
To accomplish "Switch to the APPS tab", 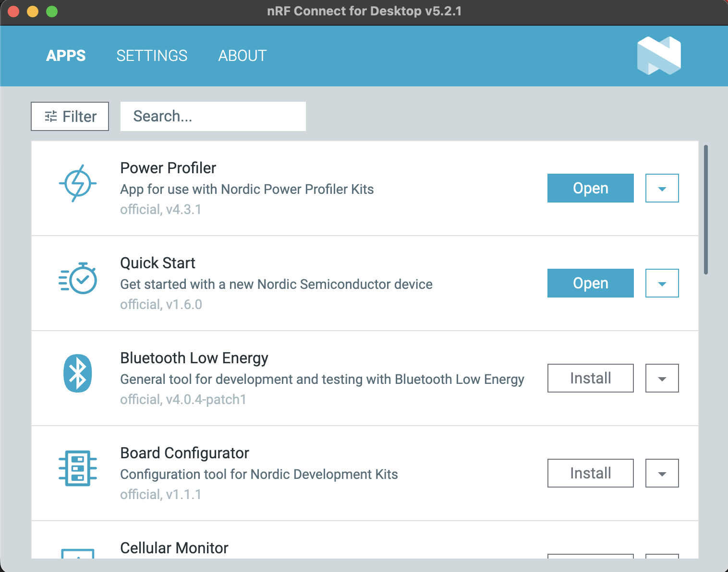I will (x=66, y=56).
